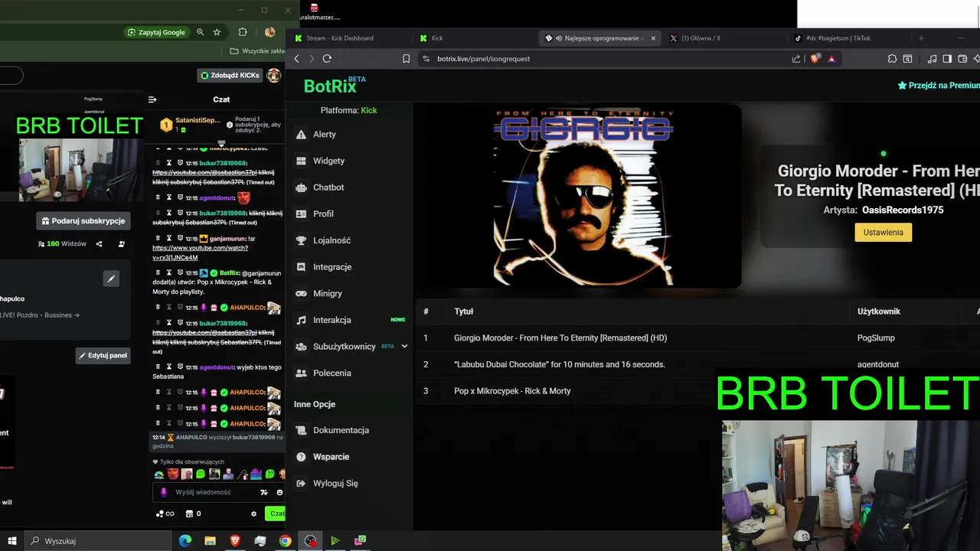Bookmark the page with Chrome star icon
980x551 pixels.
pos(217,32)
